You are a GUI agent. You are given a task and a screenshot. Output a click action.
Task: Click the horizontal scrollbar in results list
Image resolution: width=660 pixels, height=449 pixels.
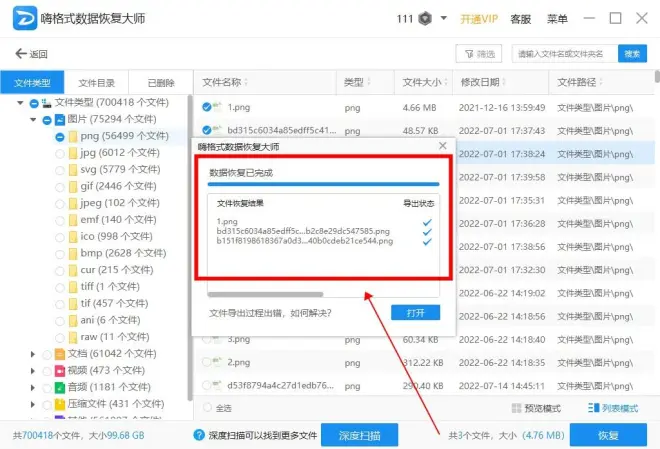pyautogui.click(x=265, y=294)
